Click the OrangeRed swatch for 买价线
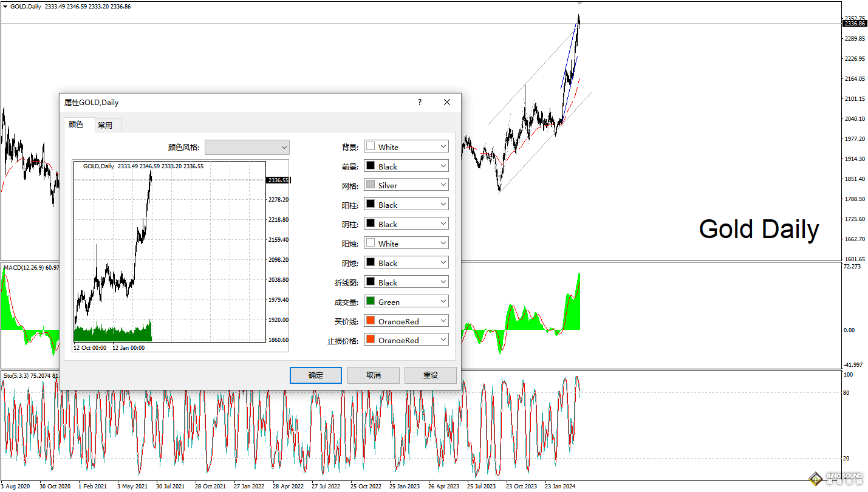 pos(371,321)
